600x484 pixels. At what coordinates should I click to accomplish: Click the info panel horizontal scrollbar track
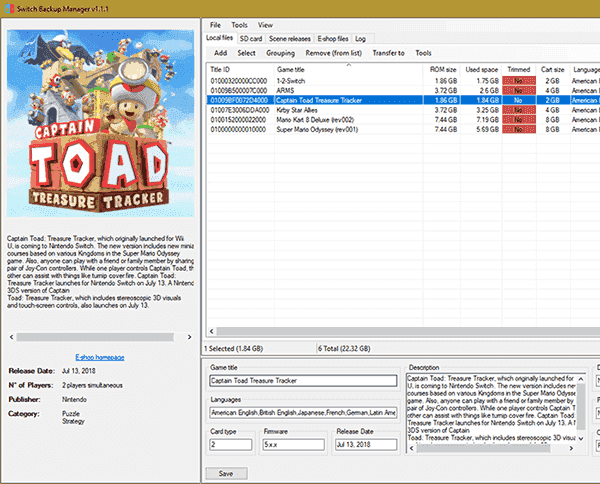click(x=95, y=337)
